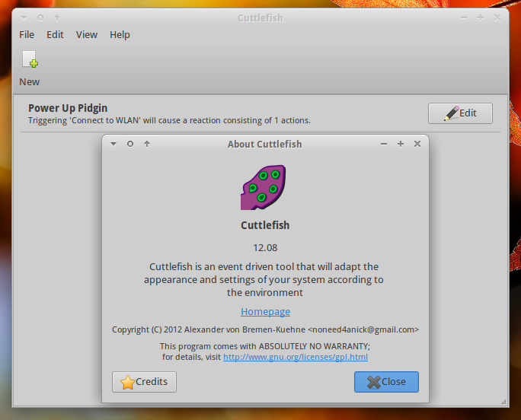521x420 pixels.
Task: Click the X on About dialog title bar
Action: tap(417, 144)
